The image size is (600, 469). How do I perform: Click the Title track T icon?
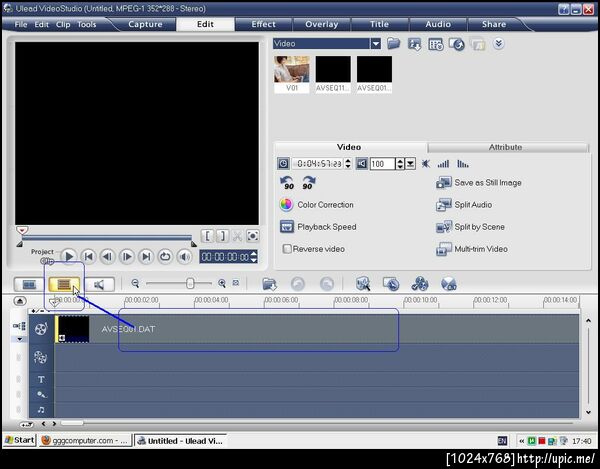pyautogui.click(x=41, y=379)
